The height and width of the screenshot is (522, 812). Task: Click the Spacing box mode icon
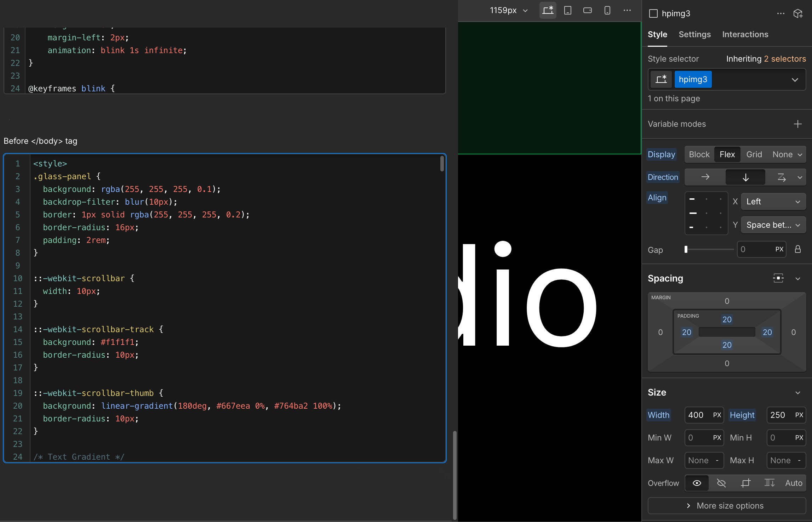tap(778, 278)
